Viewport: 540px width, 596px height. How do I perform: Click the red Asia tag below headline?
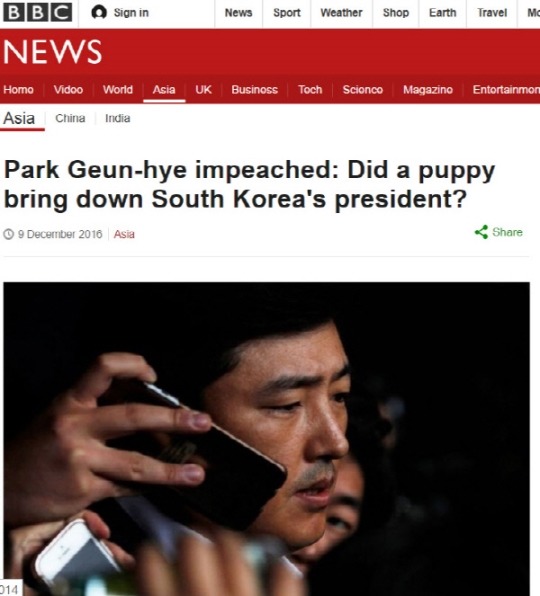point(124,234)
